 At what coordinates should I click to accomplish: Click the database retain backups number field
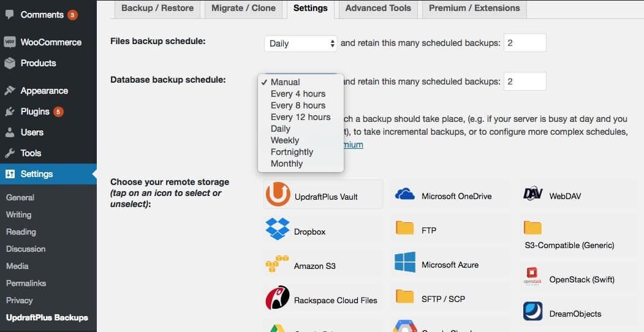pyautogui.click(x=525, y=81)
